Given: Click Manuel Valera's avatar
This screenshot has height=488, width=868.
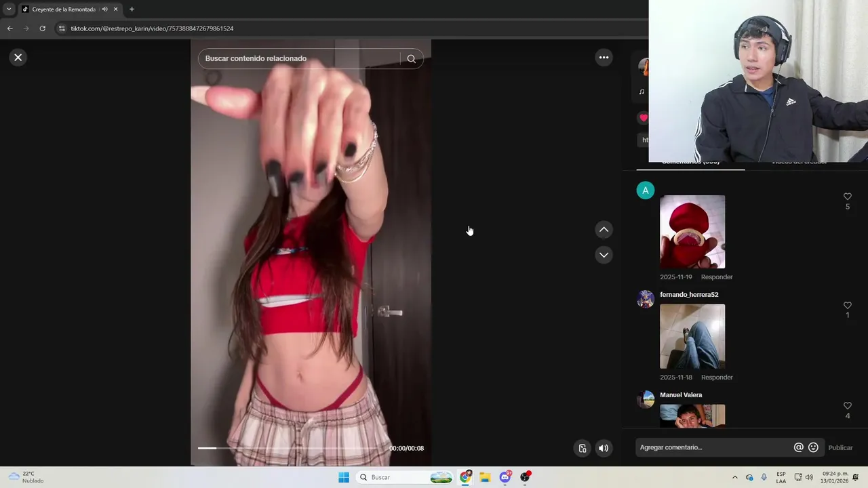Looking at the screenshot, I should (646, 399).
